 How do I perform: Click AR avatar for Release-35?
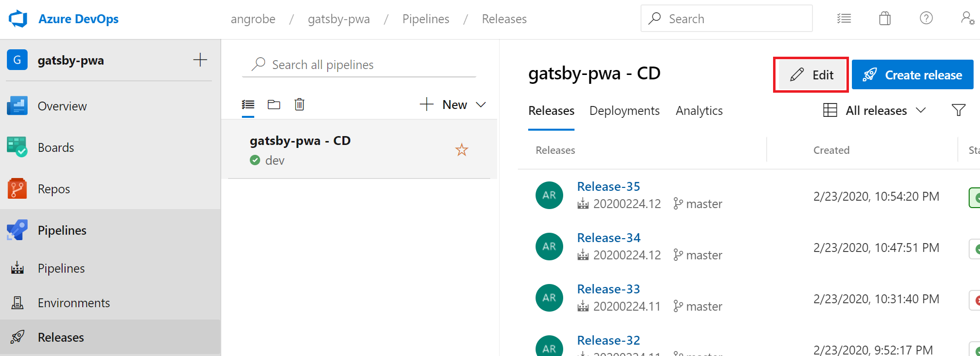point(549,195)
